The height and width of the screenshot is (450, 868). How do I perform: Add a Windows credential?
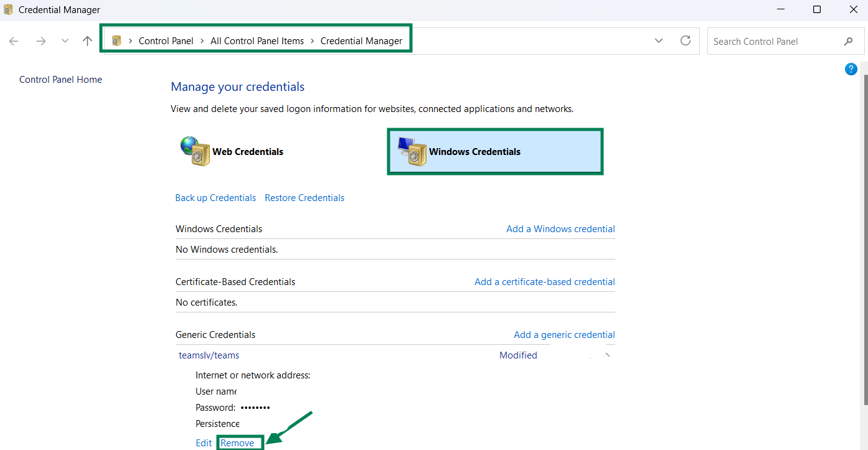[x=560, y=229]
